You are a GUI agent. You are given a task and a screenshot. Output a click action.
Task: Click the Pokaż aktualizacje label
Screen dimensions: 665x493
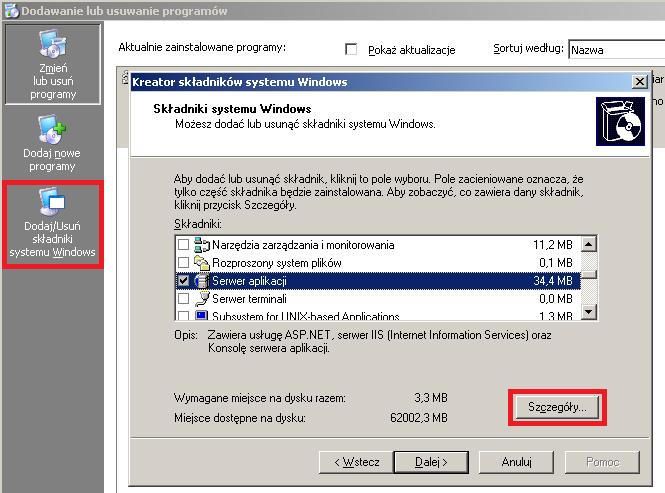[411, 50]
